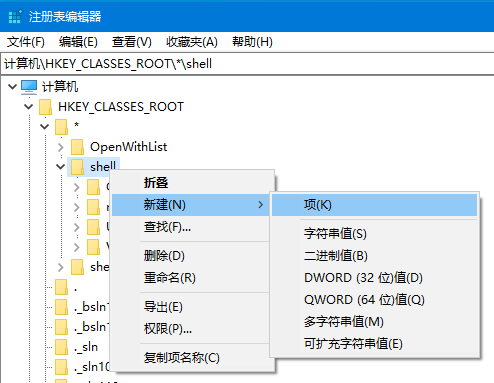Choose 查找(F)... in context menu
494x383 pixels.
[190, 227]
